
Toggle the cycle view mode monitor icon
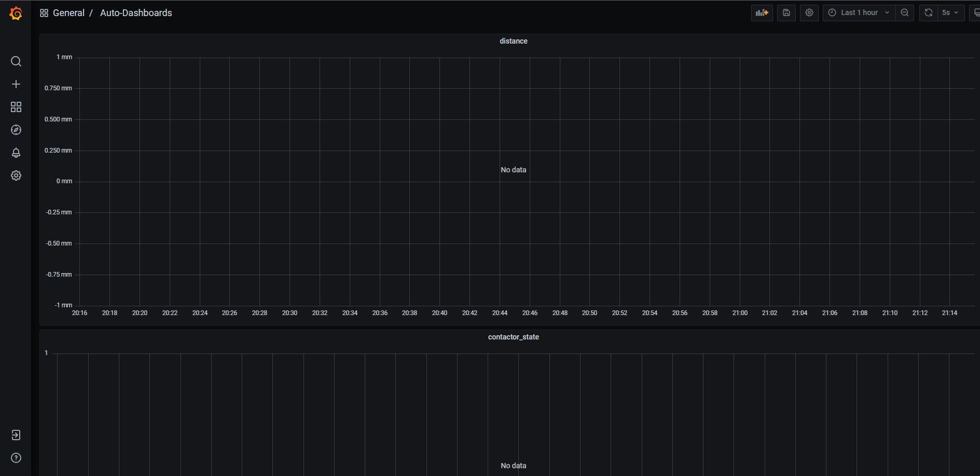(975, 13)
